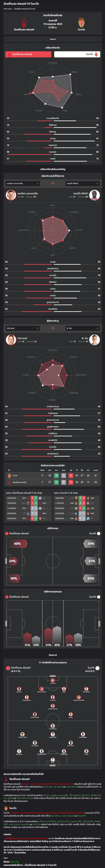Open the right-side outfield player dropdown
Viewport: 105px width, 868px height.
click(x=83, y=183)
